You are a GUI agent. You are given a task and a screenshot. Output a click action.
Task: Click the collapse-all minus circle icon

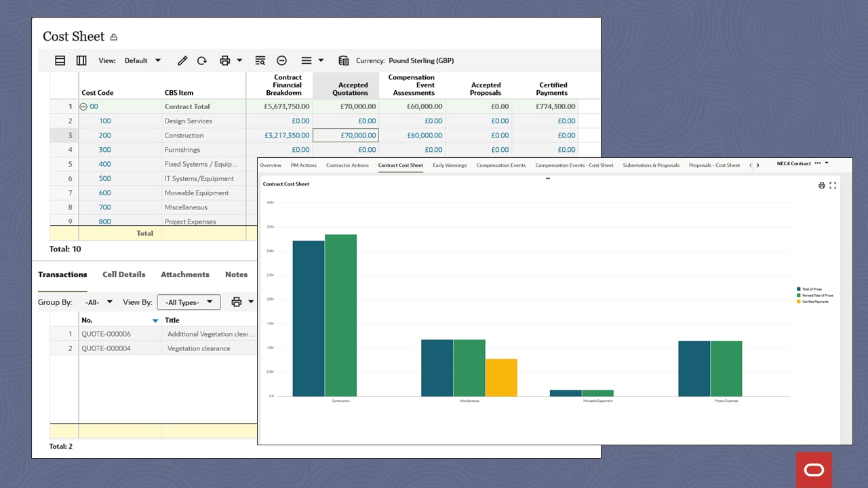[281, 60]
